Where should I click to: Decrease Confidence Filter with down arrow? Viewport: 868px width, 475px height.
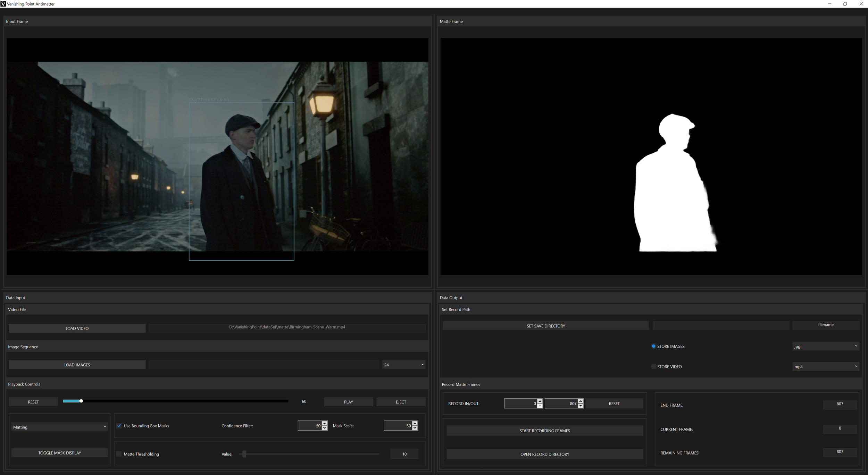(x=325, y=428)
